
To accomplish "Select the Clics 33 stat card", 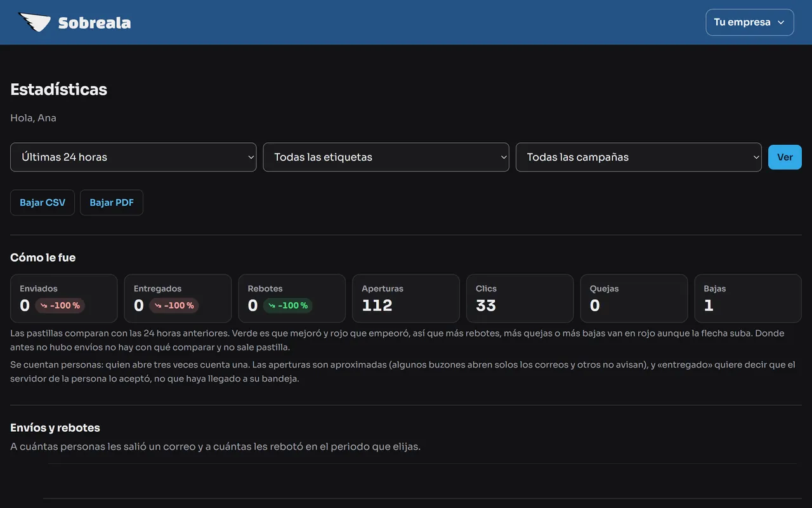I will tap(520, 298).
